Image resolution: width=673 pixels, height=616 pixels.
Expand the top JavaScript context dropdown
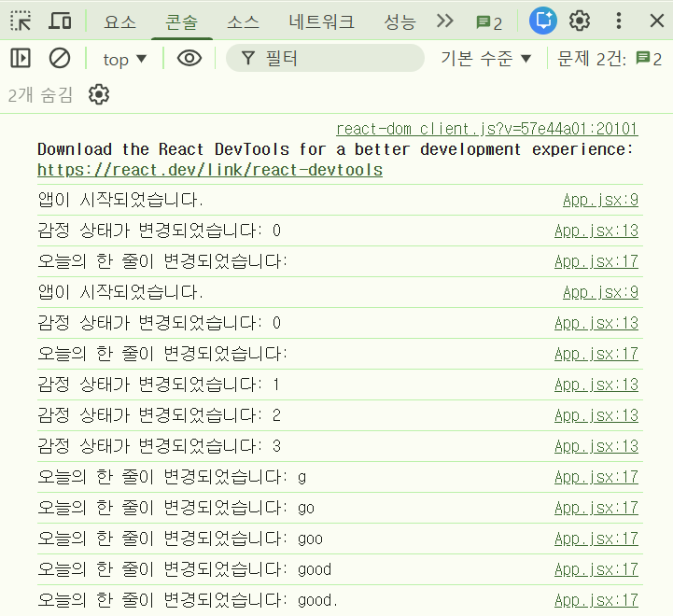(125, 60)
